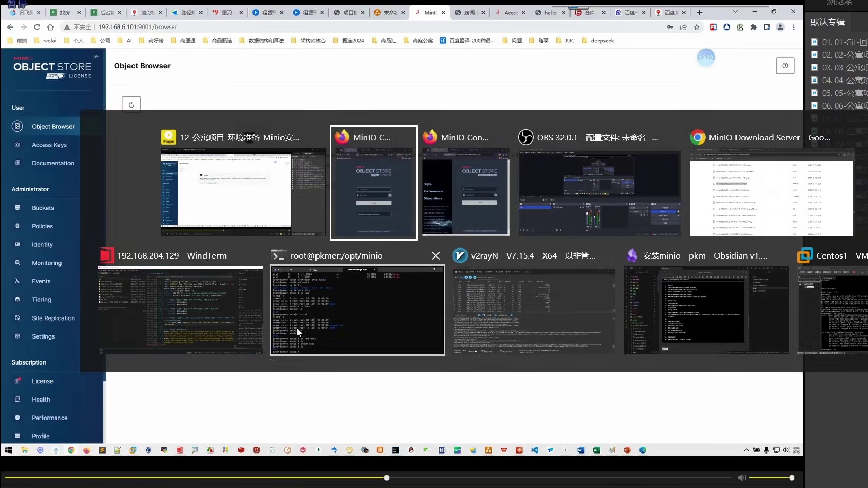Viewport: 868px width, 488px height.
Task: Switch to 192.168.204.129 WindTerm window
Action: 180,310
